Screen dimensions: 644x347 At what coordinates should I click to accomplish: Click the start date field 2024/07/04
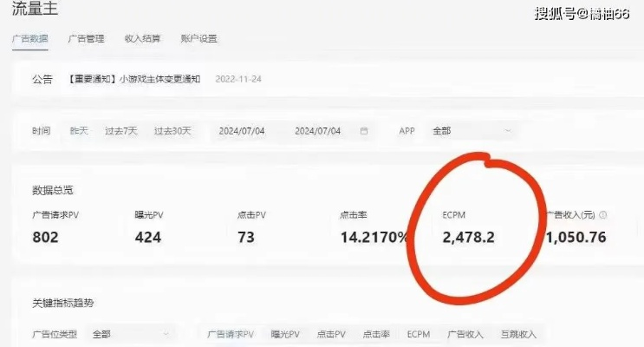242,131
